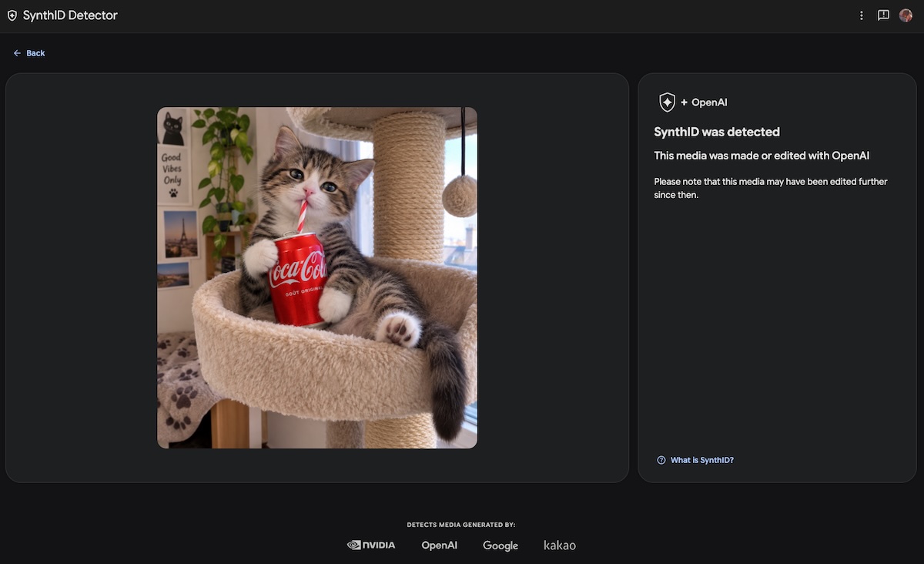Click the Google logo in footer
924x564 pixels.
tap(500, 546)
